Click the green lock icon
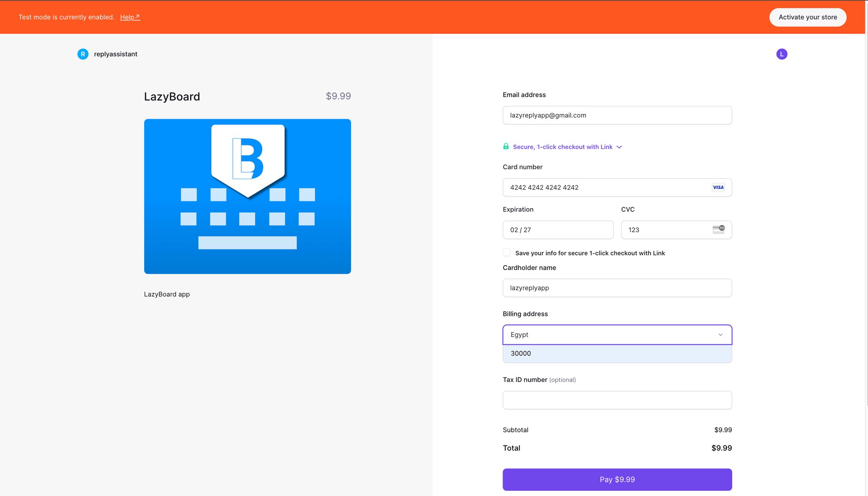The width and height of the screenshot is (868, 496). (x=506, y=147)
